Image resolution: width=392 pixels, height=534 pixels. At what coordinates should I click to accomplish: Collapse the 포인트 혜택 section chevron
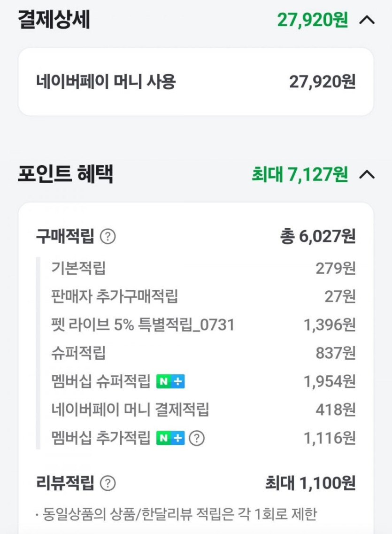click(x=367, y=175)
